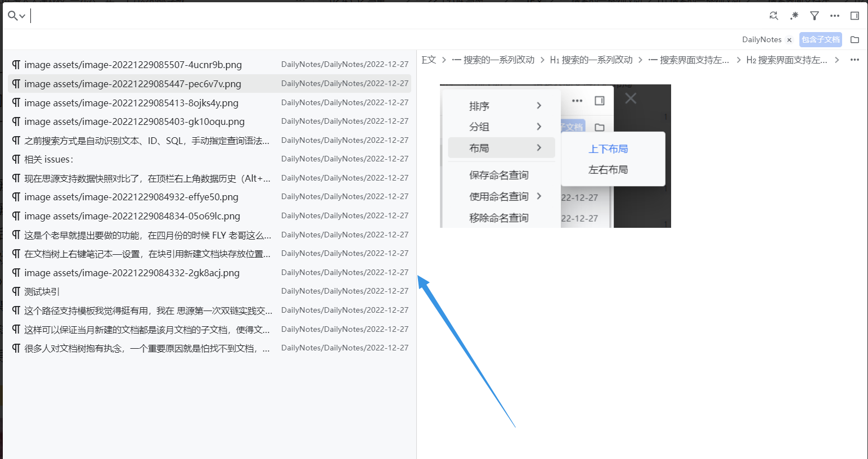Go to first 搜索的一系列改动 list breadcrumb
The height and width of the screenshot is (459, 868).
493,60
